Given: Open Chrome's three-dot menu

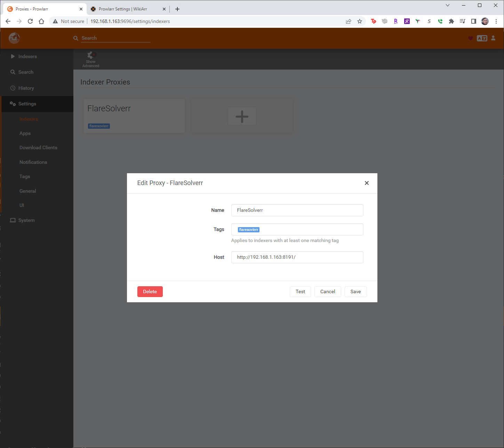Looking at the screenshot, I should (x=496, y=21).
